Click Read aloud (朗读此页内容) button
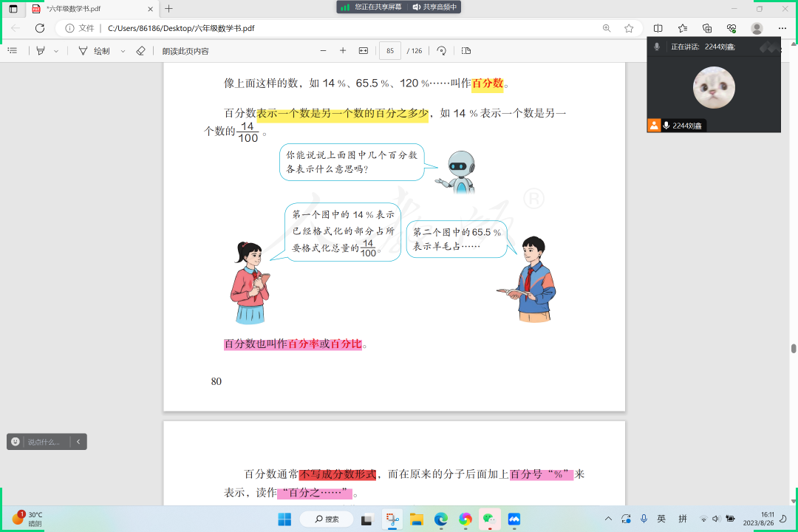Screen dimensions: 798x532 click(x=185, y=51)
